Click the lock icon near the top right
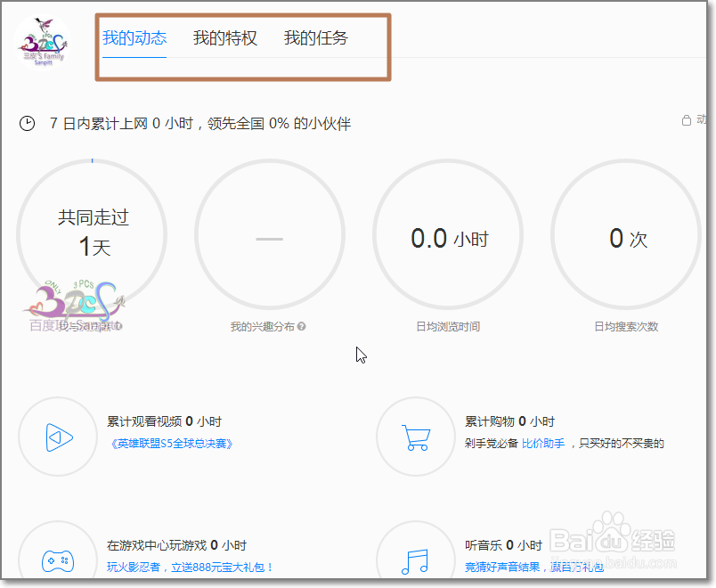 [x=685, y=118]
